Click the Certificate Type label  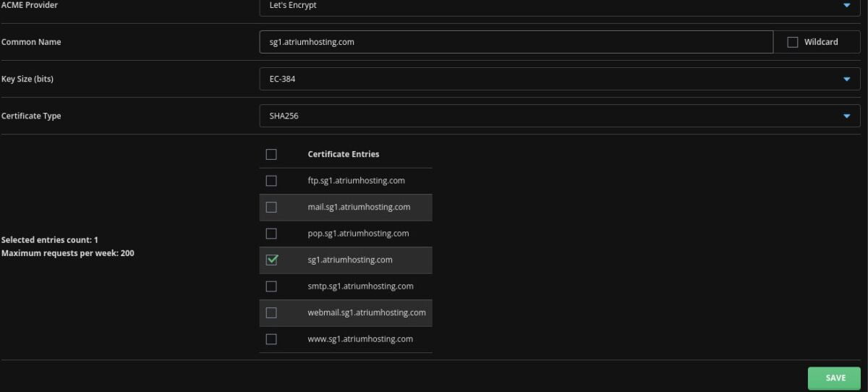pos(31,116)
